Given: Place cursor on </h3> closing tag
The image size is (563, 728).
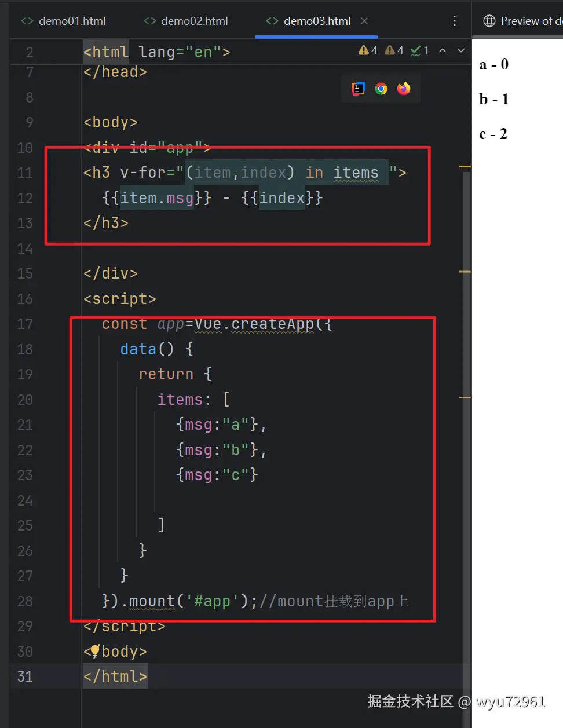Looking at the screenshot, I should point(106,223).
